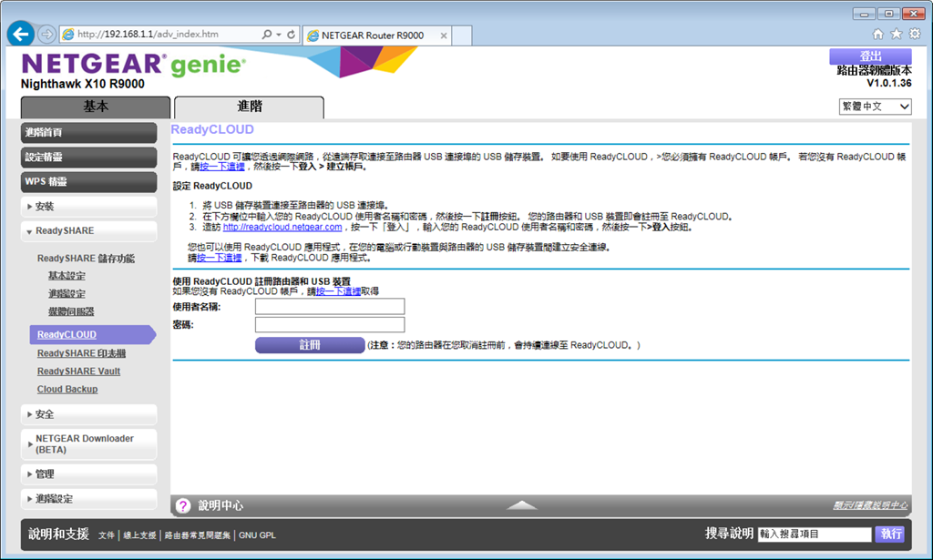Click the 輸入搜尋項目 search help field
Image resolution: width=933 pixels, height=560 pixels.
pyautogui.click(x=815, y=534)
